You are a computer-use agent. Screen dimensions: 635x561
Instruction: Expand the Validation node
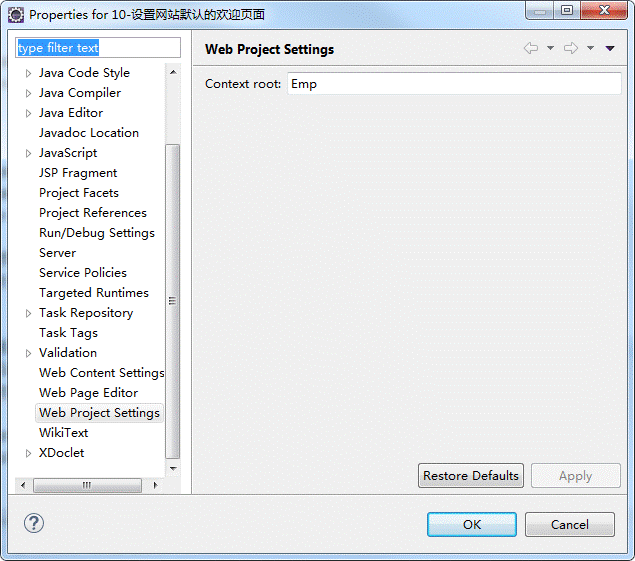pos(28,354)
